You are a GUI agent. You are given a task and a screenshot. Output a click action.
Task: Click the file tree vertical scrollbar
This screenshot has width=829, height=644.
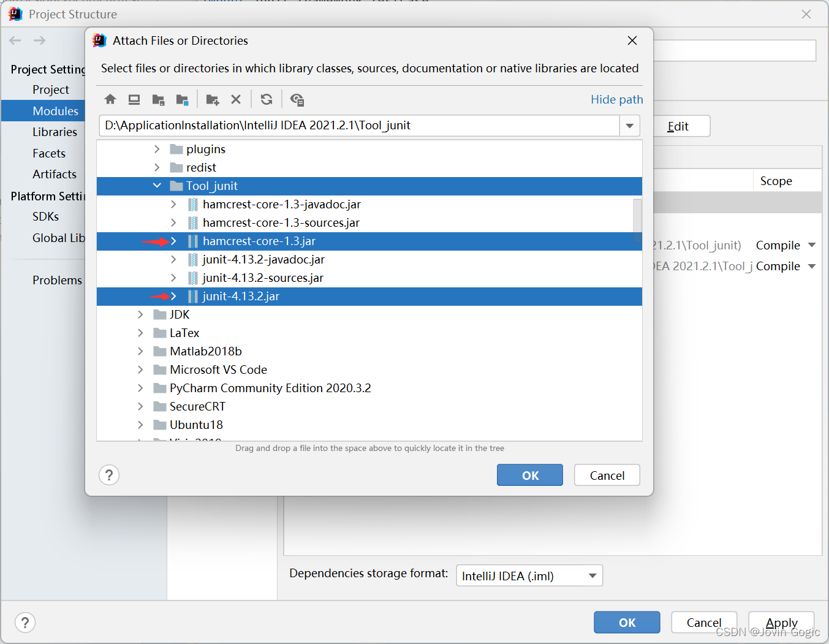637,221
